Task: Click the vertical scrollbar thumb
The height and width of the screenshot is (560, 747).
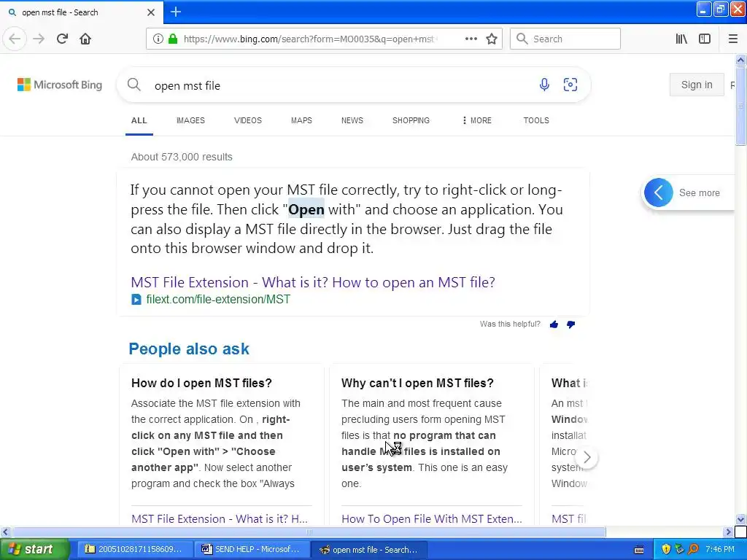Action: pos(740,106)
